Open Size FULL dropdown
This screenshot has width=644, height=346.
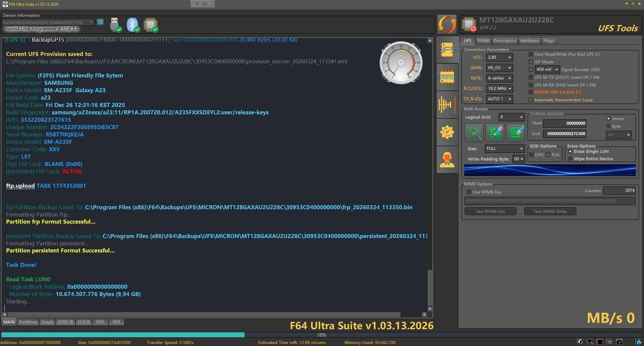pos(505,149)
